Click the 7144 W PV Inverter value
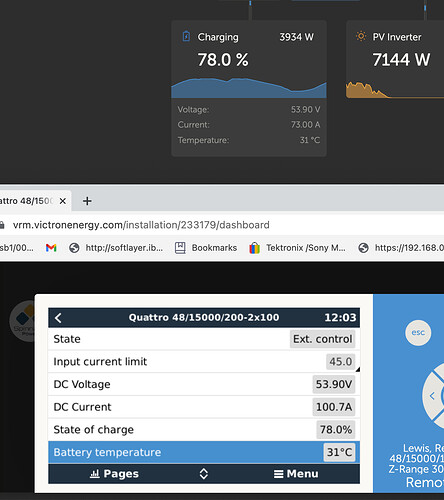The image size is (444, 500). coord(401,60)
